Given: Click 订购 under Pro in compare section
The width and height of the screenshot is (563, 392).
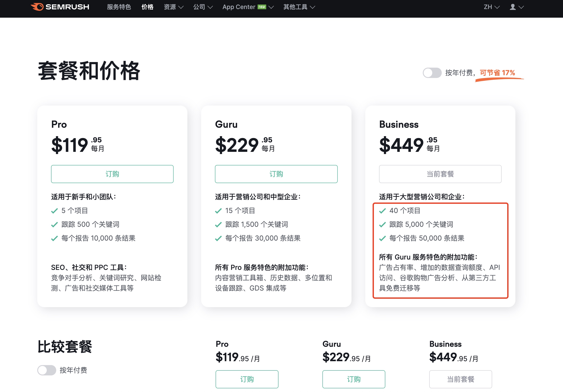Looking at the screenshot, I should (247, 379).
